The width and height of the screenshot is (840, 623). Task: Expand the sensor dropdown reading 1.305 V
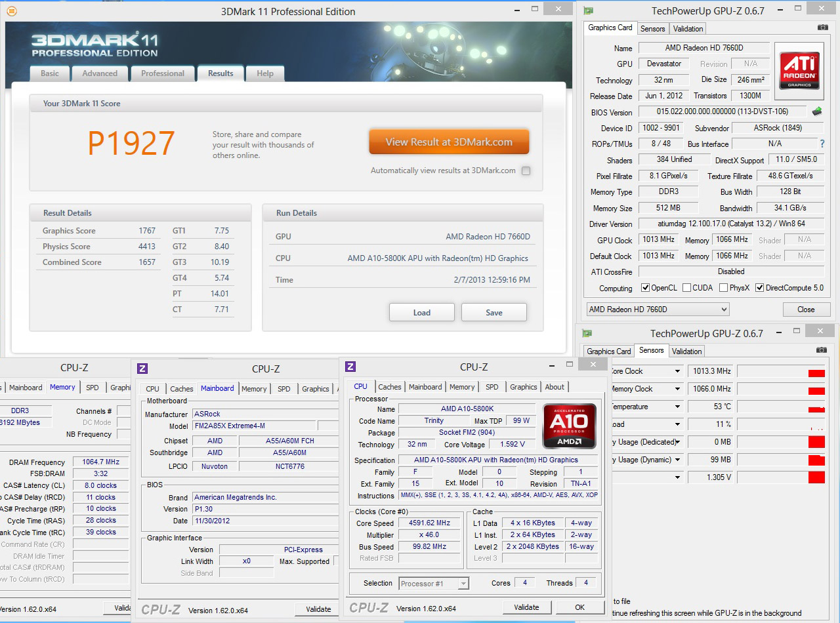(x=677, y=477)
